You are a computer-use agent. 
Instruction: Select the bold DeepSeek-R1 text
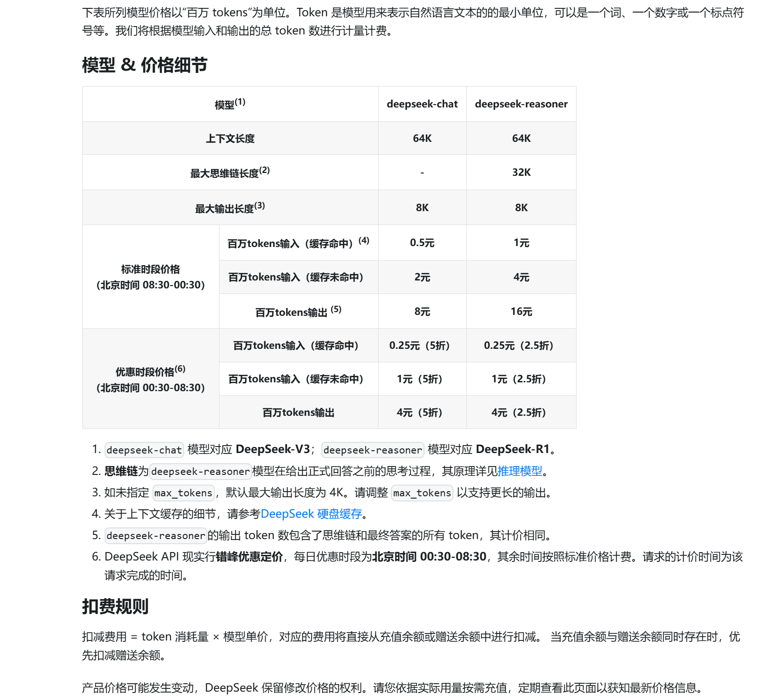pyautogui.click(x=513, y=449)
